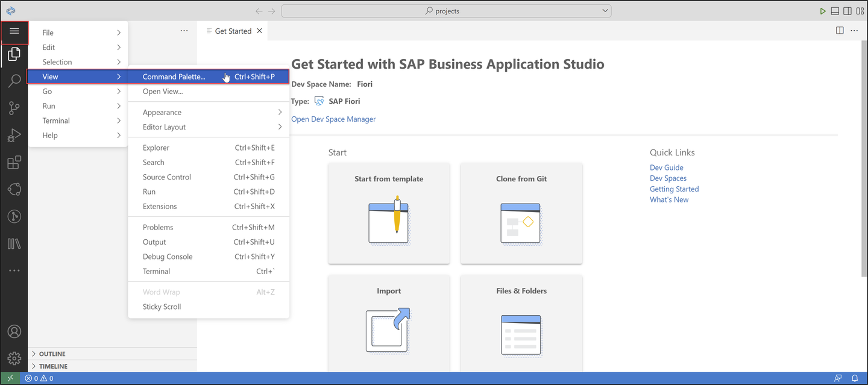The height and width of the screenshot is (385, 868).
Task: Click the feedback icon in status bar
Action: click(838, 378)
